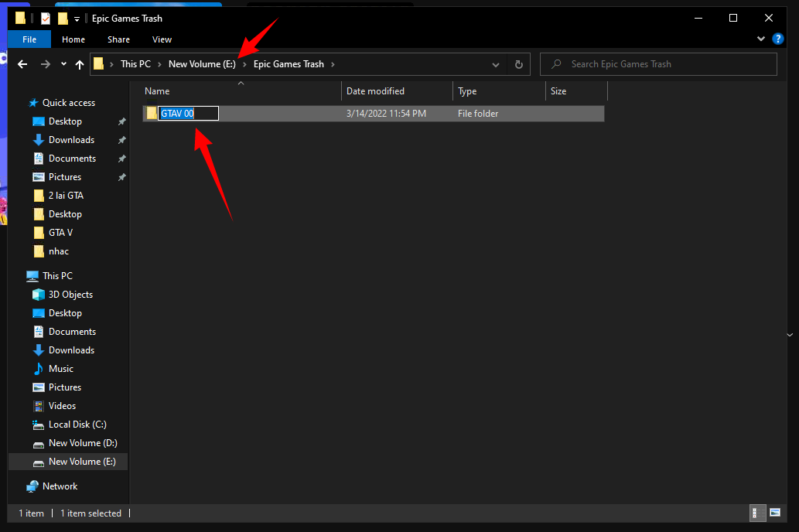The width and height of the screenshot is (799, 532).
Task: Click New folder quick access toolbar icon
Action: point(63,19)
